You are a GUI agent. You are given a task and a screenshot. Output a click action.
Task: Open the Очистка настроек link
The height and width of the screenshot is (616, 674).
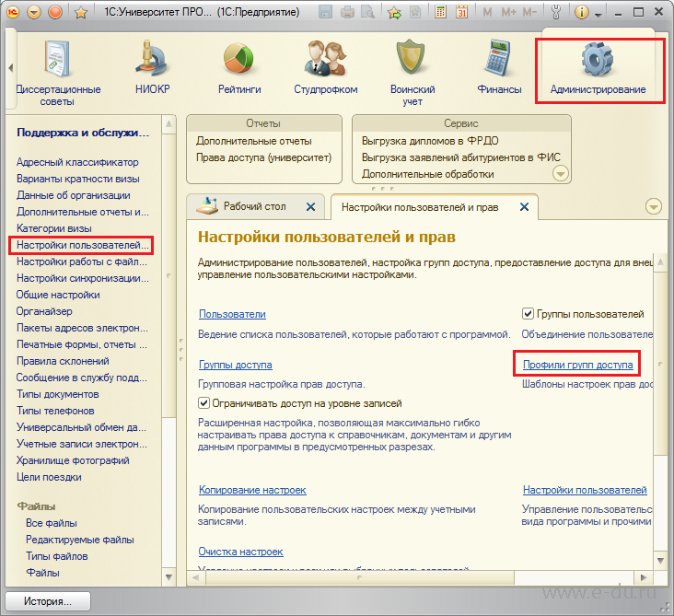pyautogui.click(x=240, y=552)
